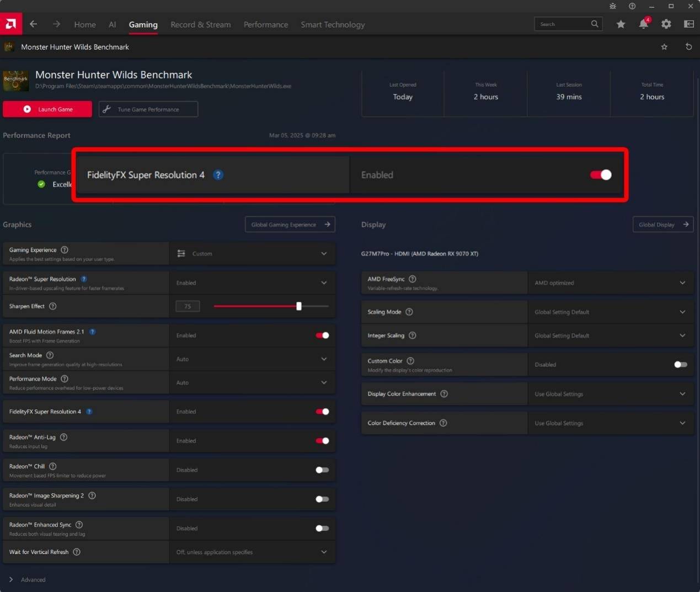Open AMD Fluid Motion Frames help icon
700x592 pixels.
click(x=93, y=332)
